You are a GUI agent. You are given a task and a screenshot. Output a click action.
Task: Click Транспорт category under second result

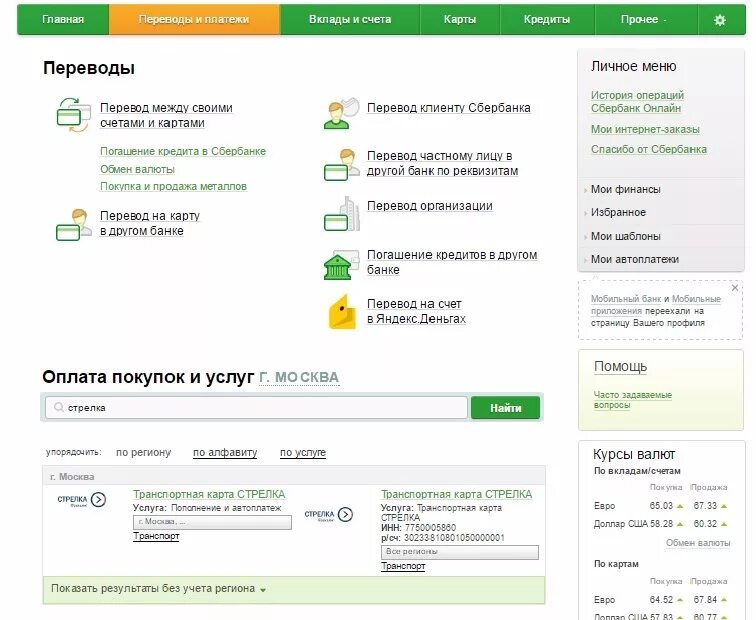click(x=403, y=566)
